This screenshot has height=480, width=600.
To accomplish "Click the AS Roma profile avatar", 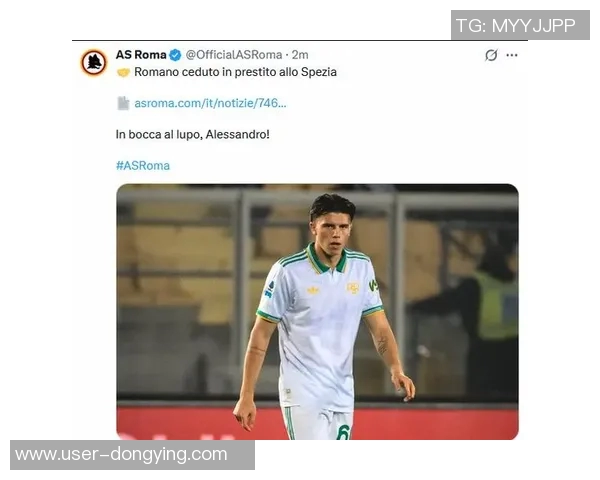I will pos(94,62).
